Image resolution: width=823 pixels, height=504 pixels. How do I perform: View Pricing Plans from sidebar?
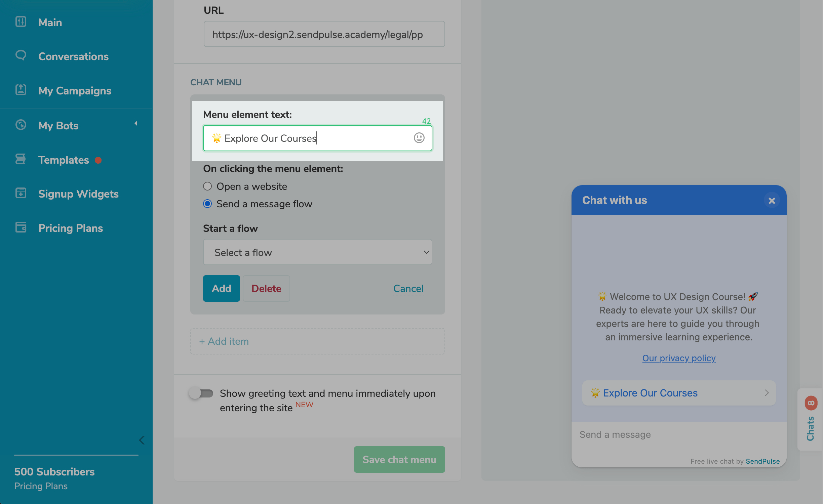point(70,228)
